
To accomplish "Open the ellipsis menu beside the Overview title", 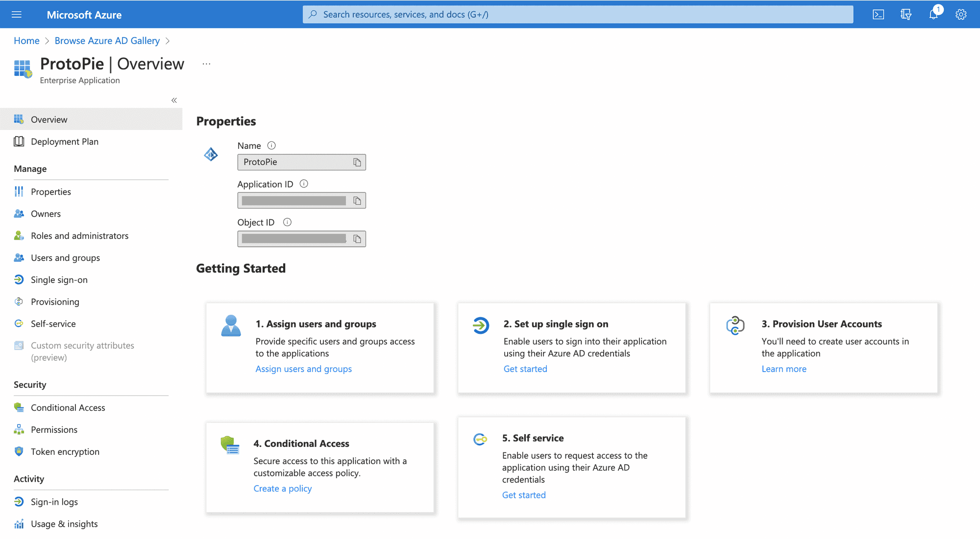I will [x=206, y=64].
